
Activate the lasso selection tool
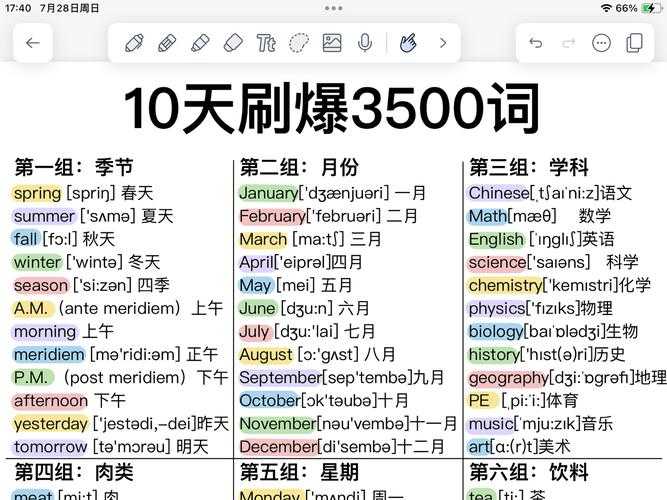299,43
